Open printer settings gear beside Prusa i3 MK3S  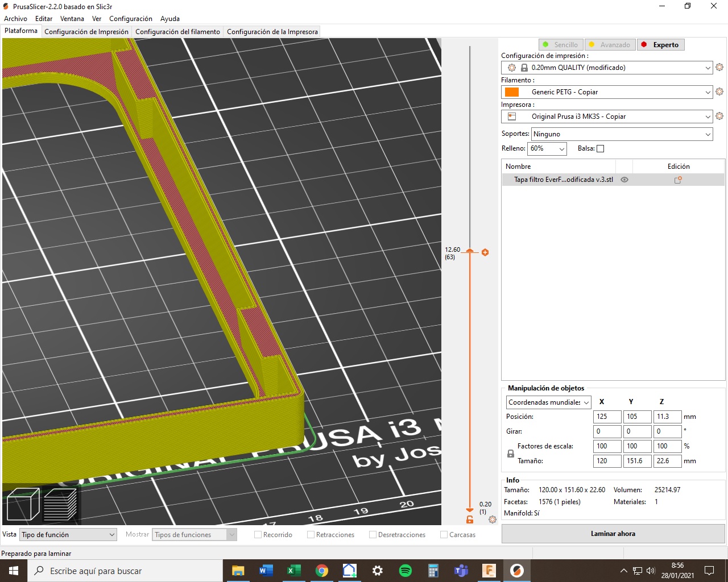[x=719, y=117]
